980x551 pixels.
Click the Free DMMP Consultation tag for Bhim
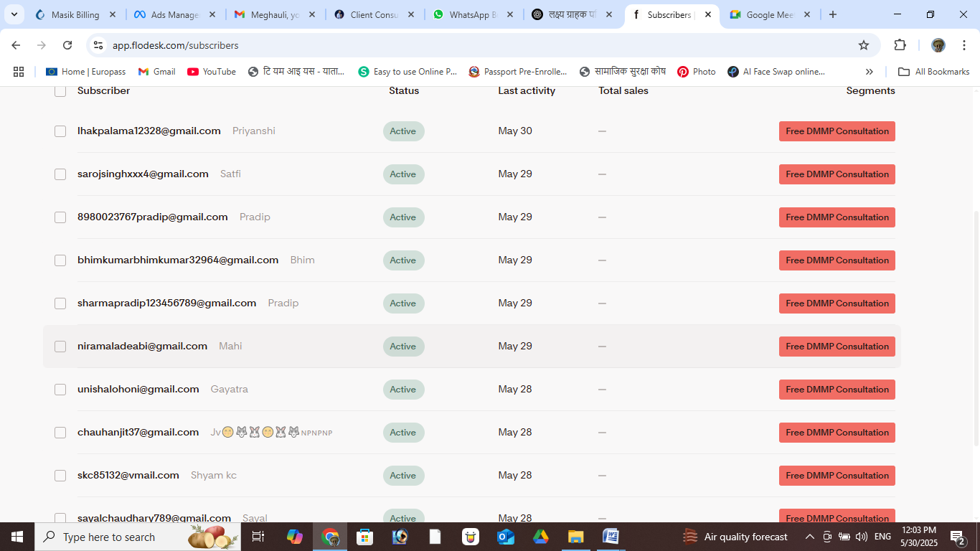837,260
